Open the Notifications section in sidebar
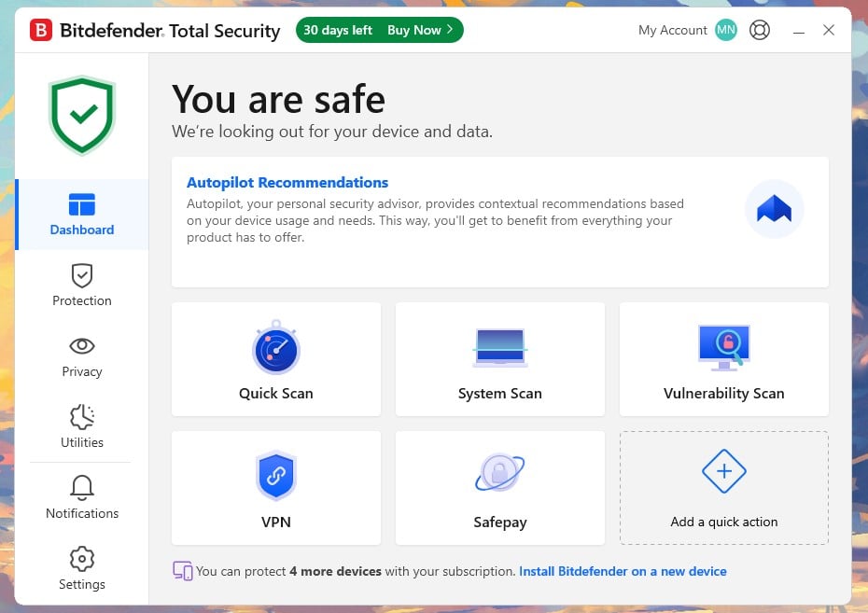This screenshot has height=613, width=868. tap(82, 497)
